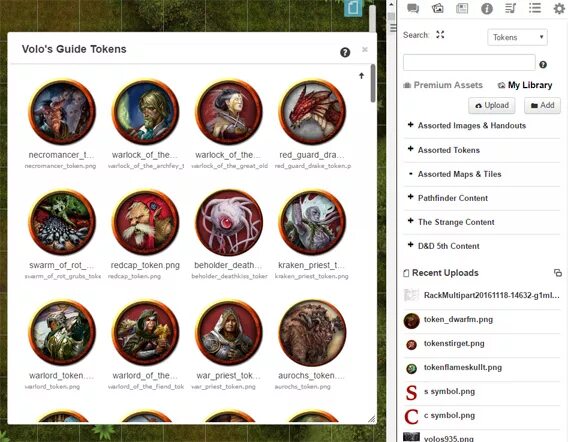Switch to My Library tab

525,85
